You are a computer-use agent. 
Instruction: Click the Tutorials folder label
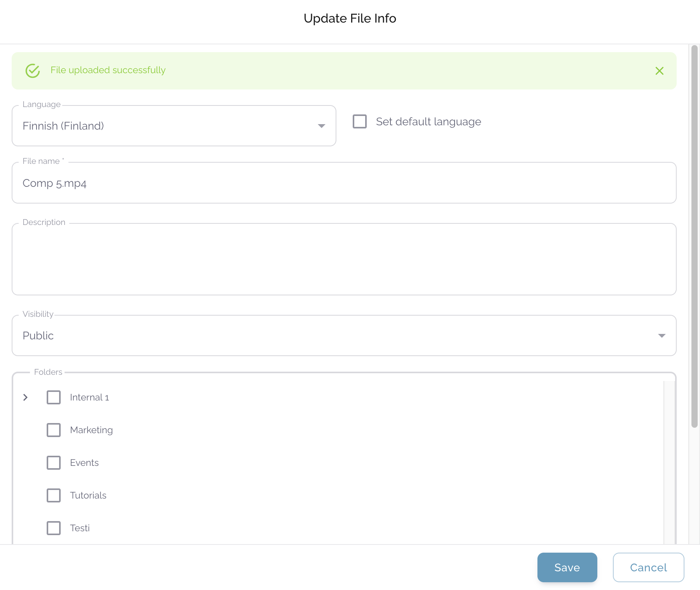(88, 495)
